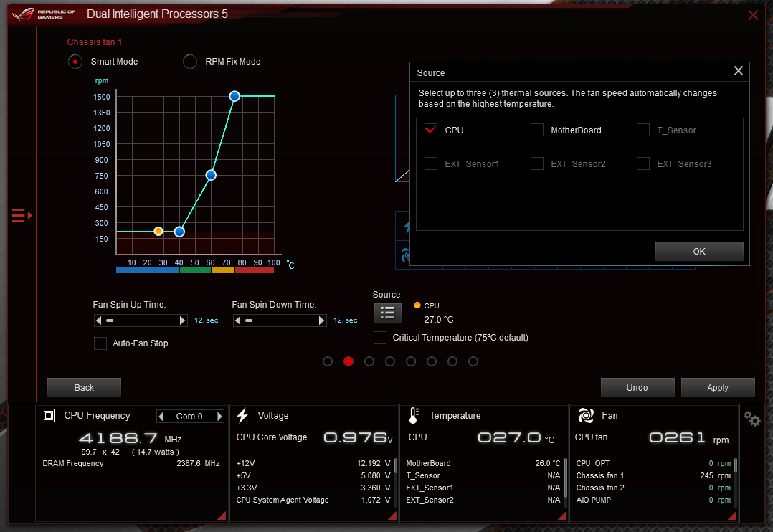773x532 pixels.
Task: Select the top fan curve point at 1500 rpm
Action: coord(234,96)
